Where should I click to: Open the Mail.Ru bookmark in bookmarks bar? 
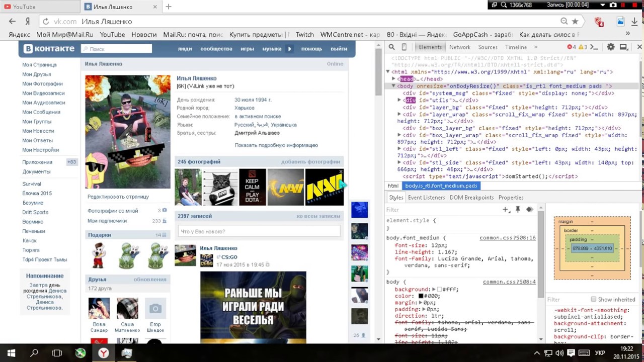point(193,34)
